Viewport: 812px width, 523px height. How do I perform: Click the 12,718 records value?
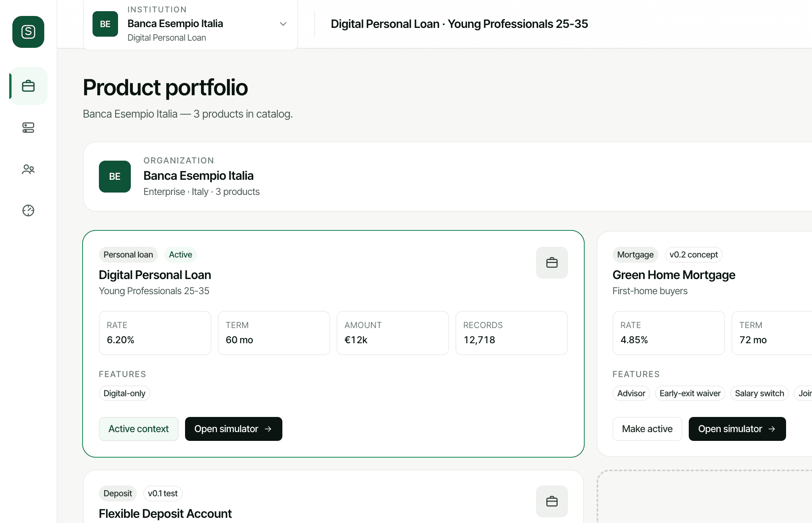(x=479, y=340)
